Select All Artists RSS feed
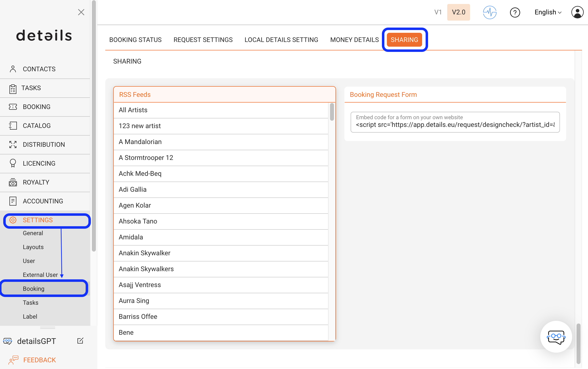588x369 pixels. 221,110
